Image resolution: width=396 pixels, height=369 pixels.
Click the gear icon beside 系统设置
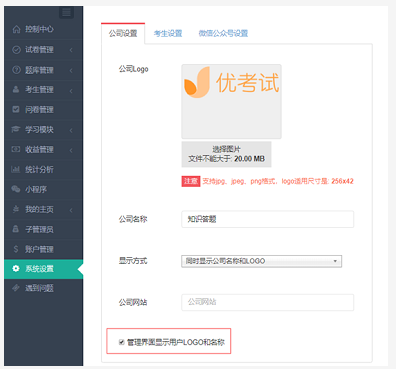(x=16, y=268)
